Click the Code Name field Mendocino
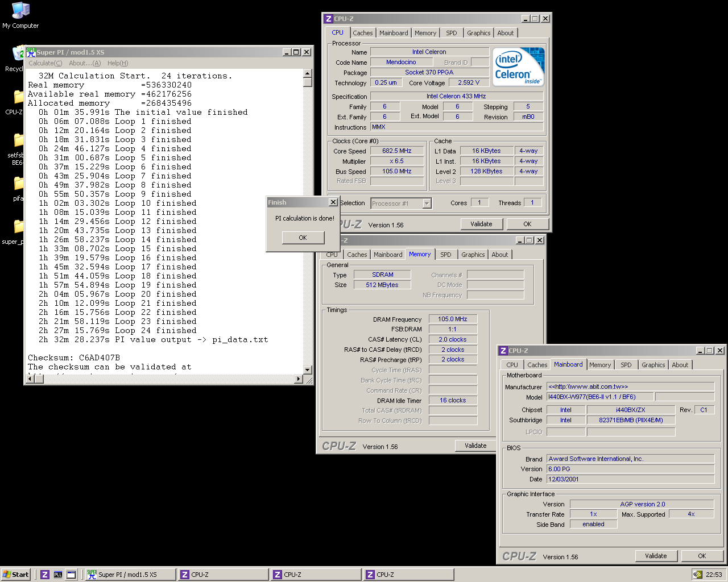Viewport: 728px width, 582px height. pos(401,62)
